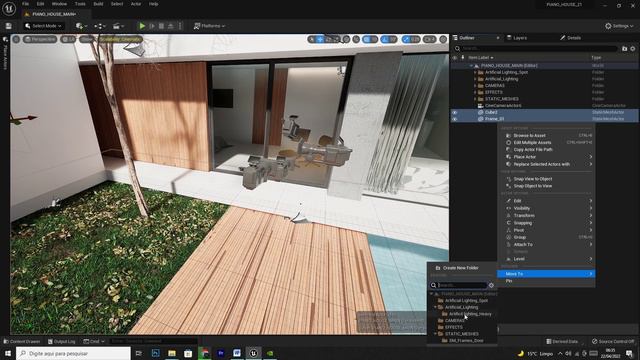Save the current level with the floppy disk icon
This screenshot has height=360, width=640.
pyautogui.click(x=9, y=26)
